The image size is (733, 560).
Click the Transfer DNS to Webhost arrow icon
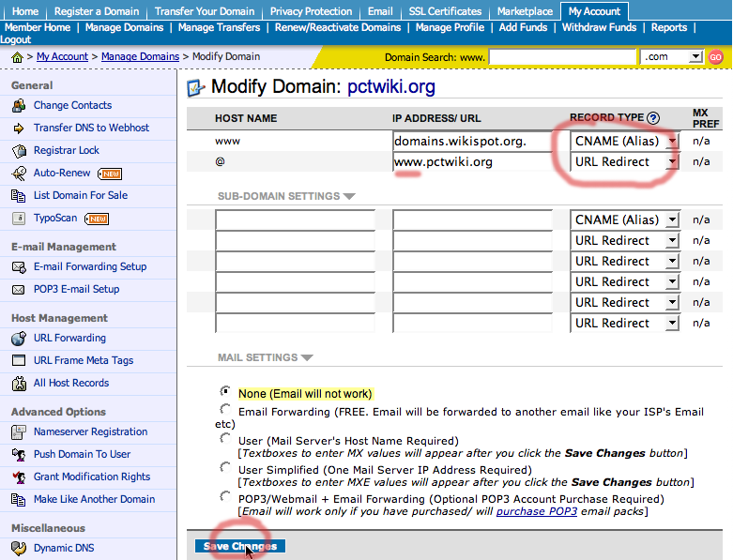[x=19, y=128]
